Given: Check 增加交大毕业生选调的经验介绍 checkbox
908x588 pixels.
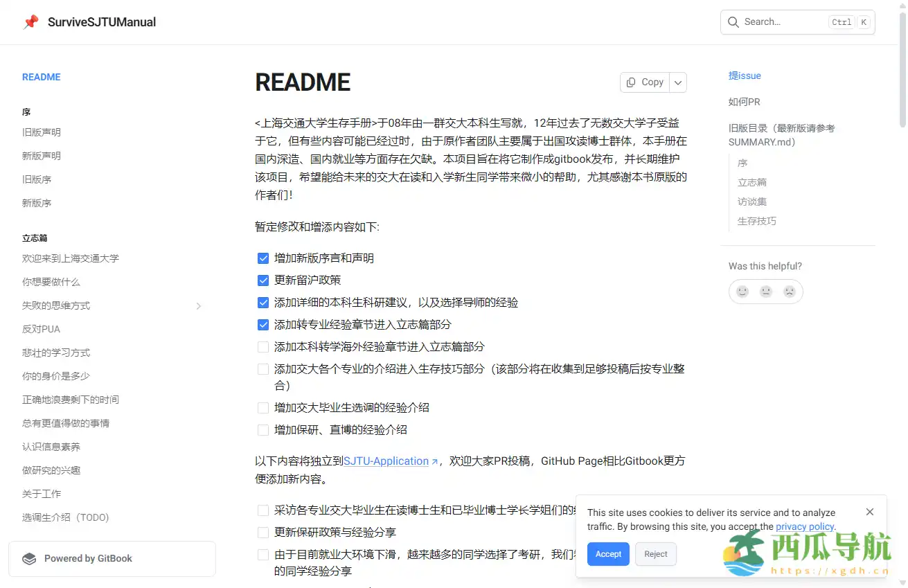Looking at the screenshot, I should pos(263,408).
